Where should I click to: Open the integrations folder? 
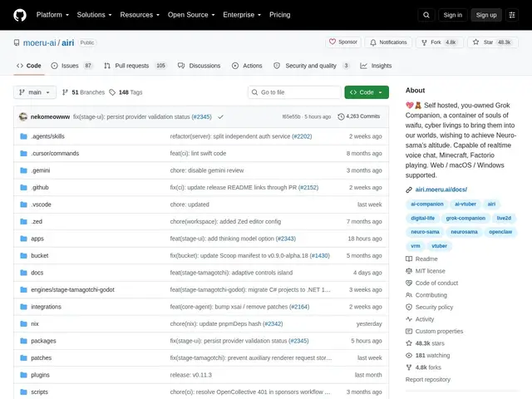(47, 307)
